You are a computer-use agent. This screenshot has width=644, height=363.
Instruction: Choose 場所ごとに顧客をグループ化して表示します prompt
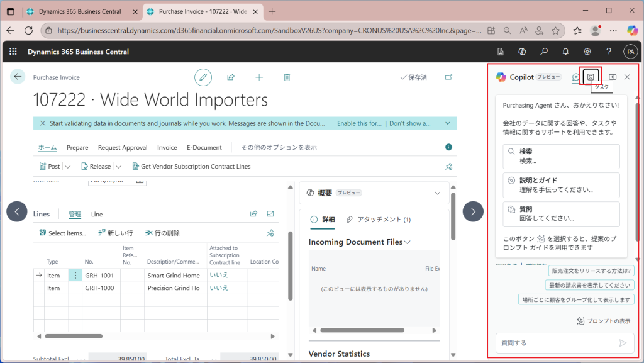[576, 299]
